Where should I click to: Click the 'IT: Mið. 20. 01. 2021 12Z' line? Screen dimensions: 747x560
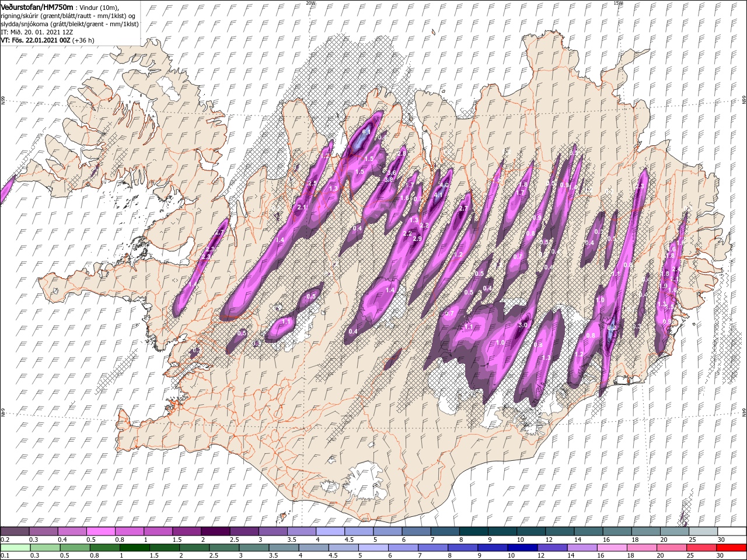coord(36,32)
